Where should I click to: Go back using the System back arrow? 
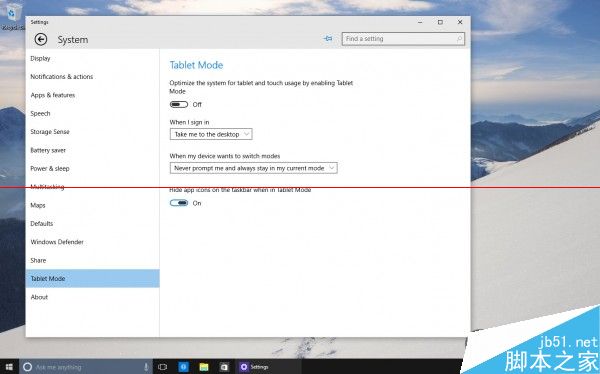41,39
